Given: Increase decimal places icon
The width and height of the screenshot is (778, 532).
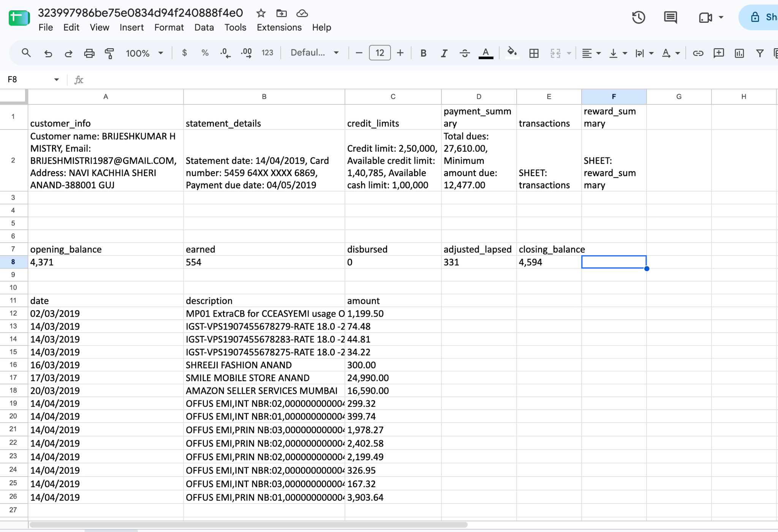Looking at the screenshot, I should (246, 53).
